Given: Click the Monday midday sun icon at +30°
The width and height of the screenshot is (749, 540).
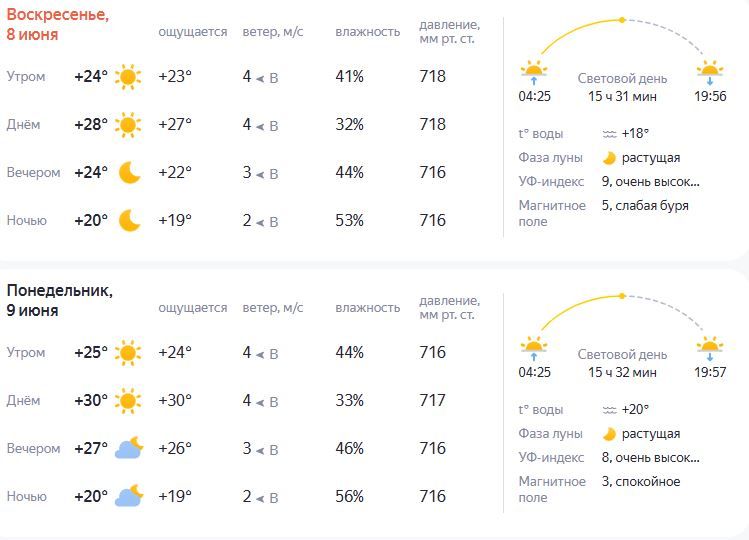Looking at the screenshot, I should [x=128, y=400].
